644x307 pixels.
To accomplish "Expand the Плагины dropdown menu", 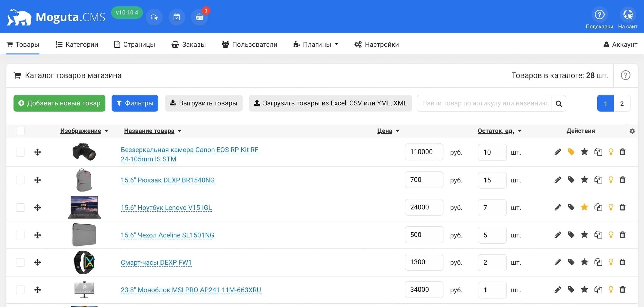I will pos(316,45).
